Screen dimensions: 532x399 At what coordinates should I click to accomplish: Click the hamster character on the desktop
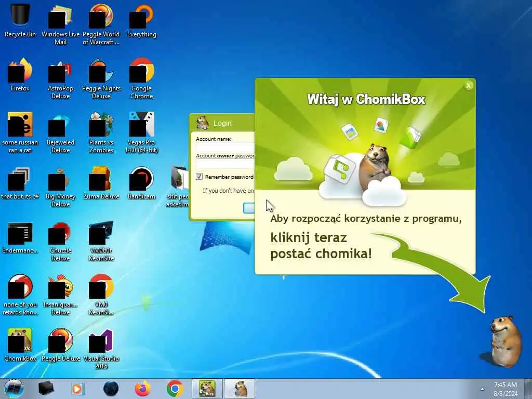pos(505,341)
